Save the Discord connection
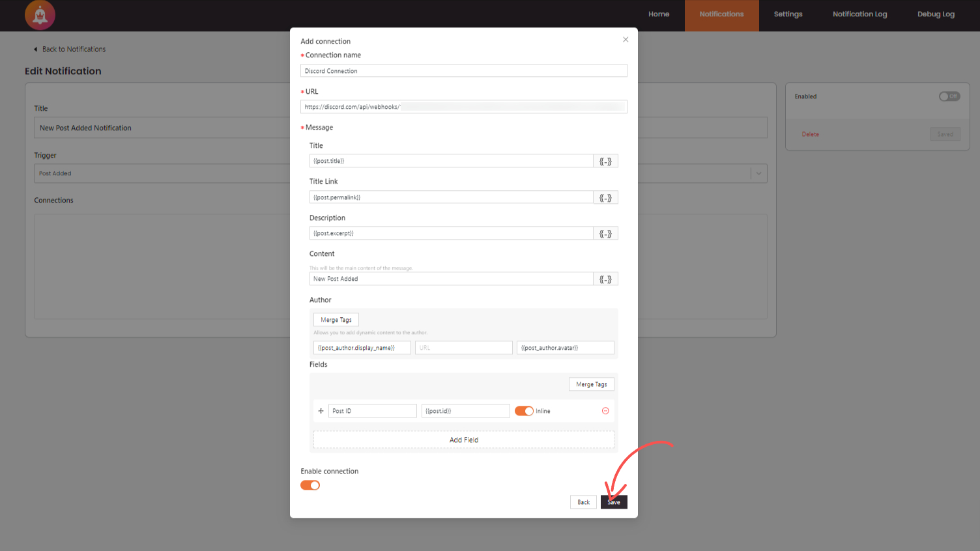The image size is (980, 551). point(613,502)
